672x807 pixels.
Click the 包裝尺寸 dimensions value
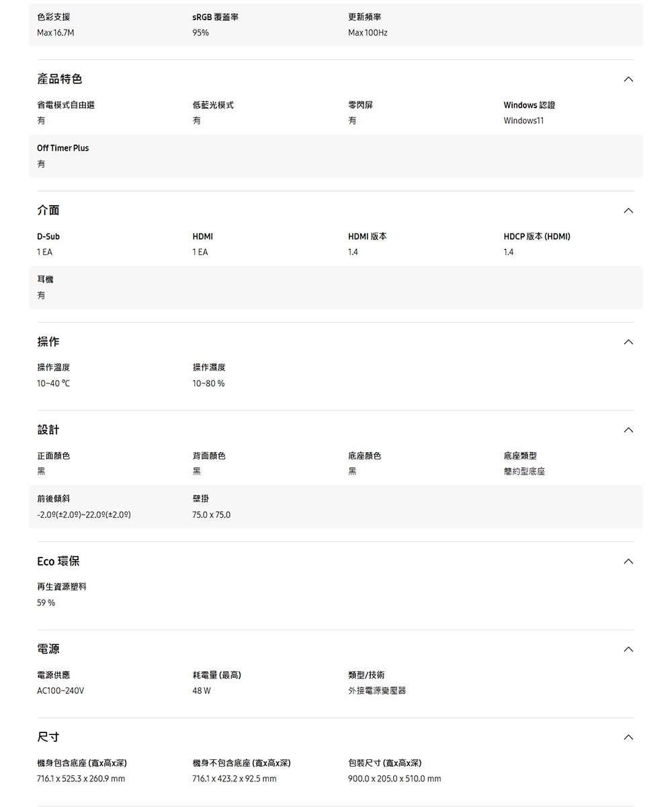coord(394,779)
